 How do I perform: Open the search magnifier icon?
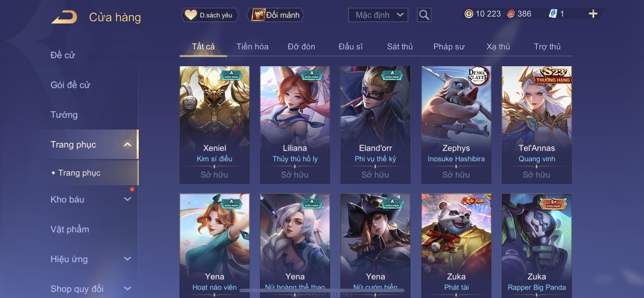coord(424,15)
